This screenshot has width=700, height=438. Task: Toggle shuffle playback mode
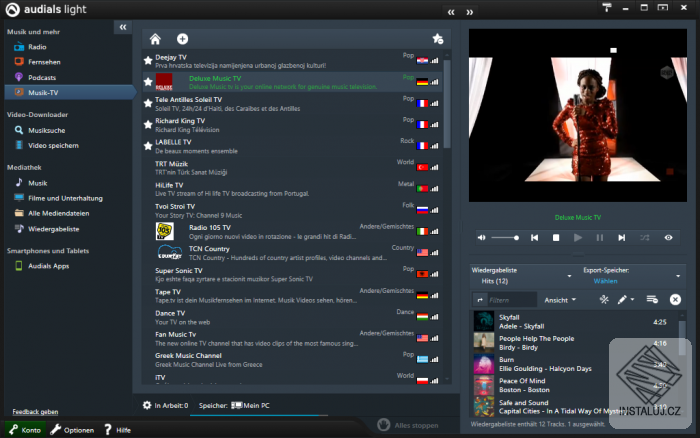(645, 238)
